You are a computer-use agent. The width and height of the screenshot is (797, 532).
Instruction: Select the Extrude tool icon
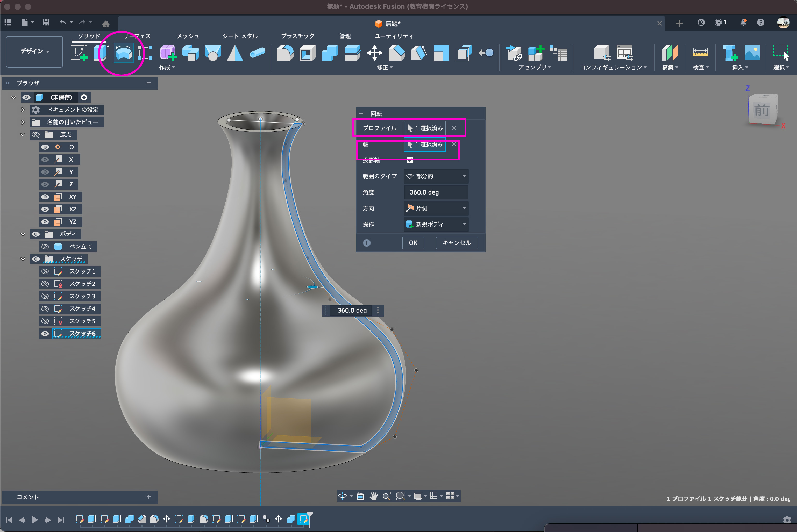click(101, 53)
